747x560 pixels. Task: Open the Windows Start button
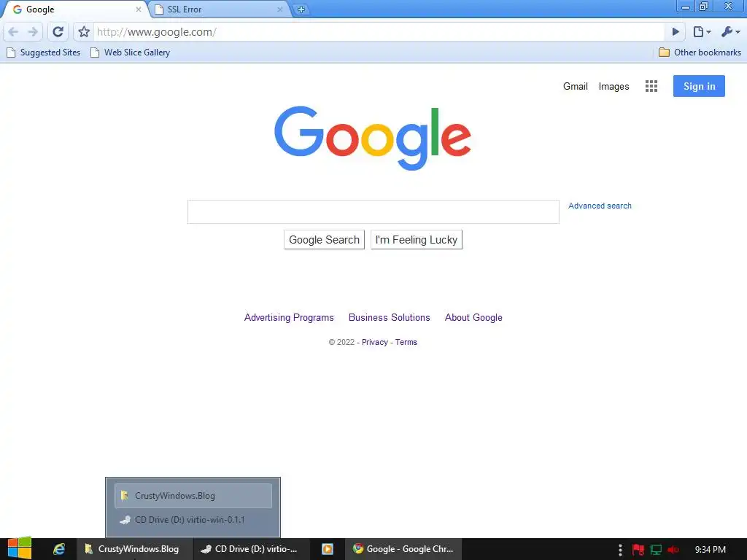[19, 548]
